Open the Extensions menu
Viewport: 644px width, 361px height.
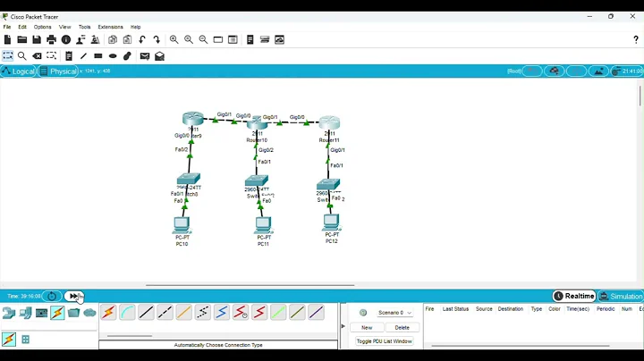point(111,27)
